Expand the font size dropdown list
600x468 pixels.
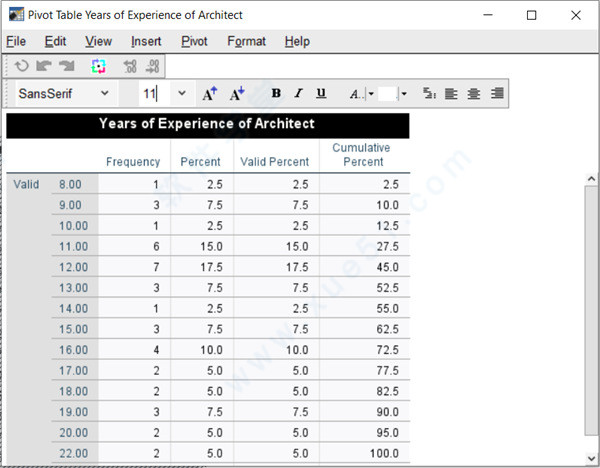[182, 94]
